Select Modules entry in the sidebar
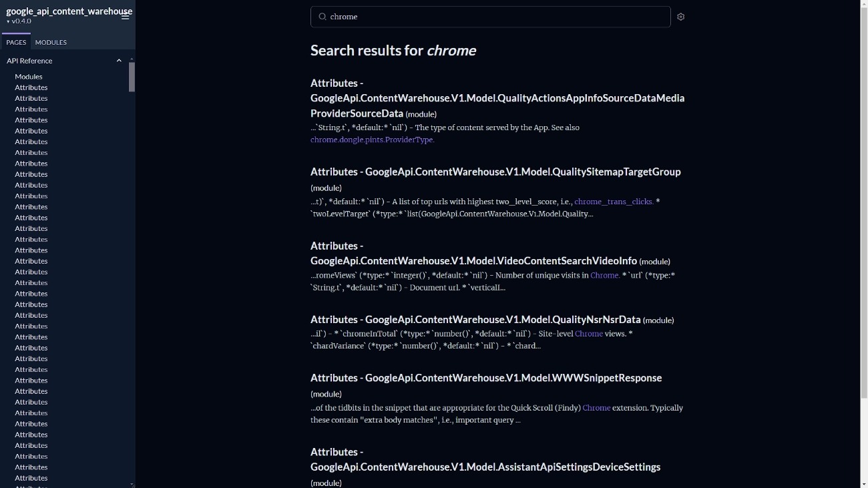The width and height of the screenshot is (868, 488). point(29,77)
